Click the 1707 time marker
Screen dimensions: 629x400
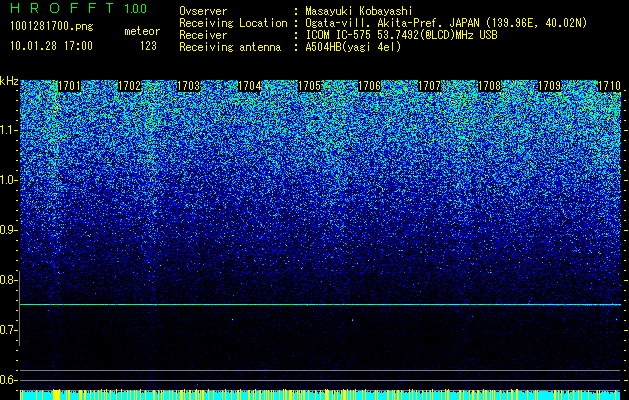click(430, 86)
